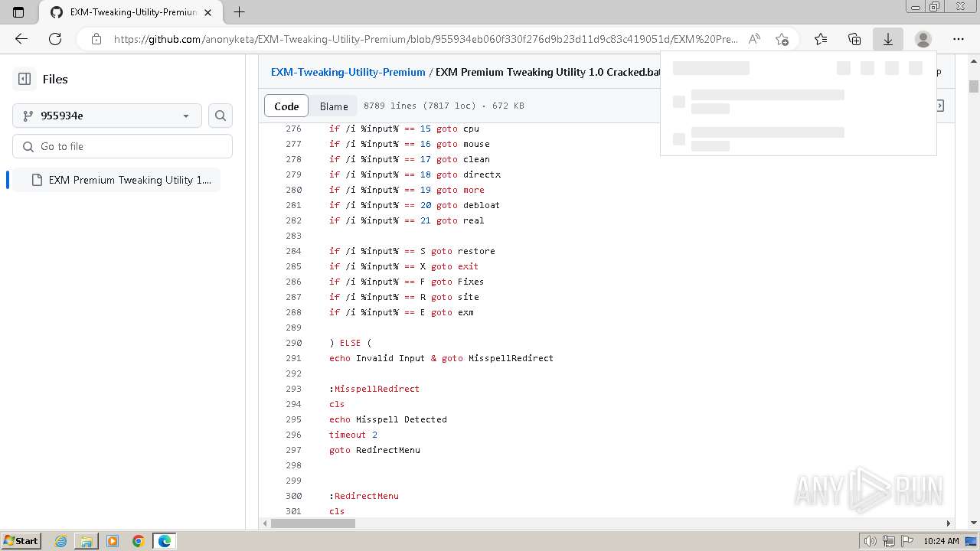This screenshot has width=980, height=551.
Task: Click 'timeout 2' code line
Action: (353, 435)
